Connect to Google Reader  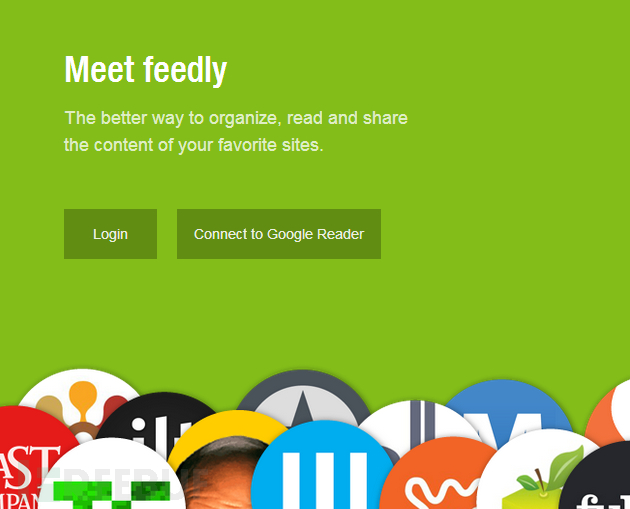pos(279,234)
